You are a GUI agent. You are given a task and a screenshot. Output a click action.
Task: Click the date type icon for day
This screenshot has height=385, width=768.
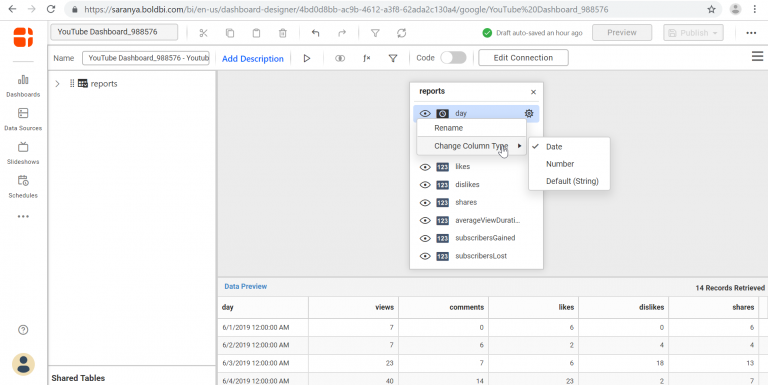442,113
